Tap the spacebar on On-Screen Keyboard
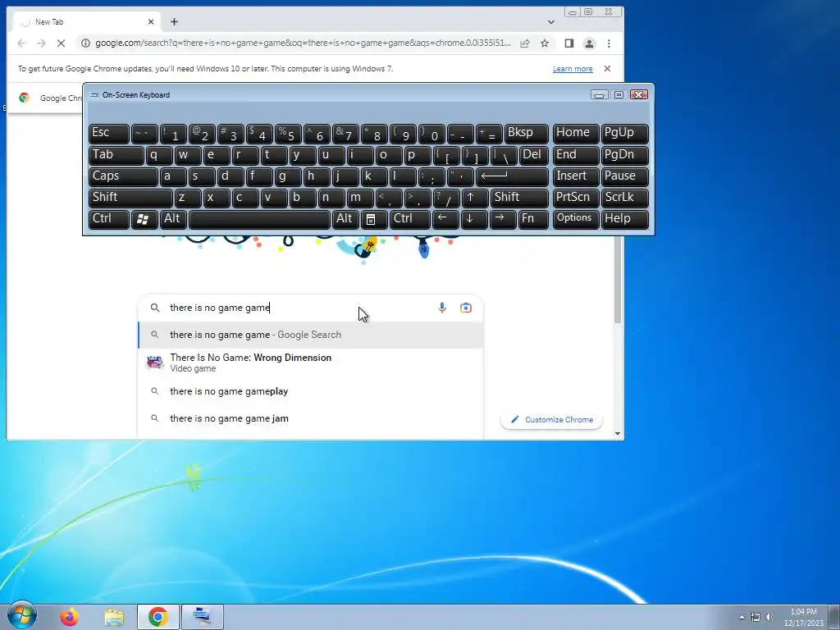The width and height of the screenshot is (840, 630). click(x=259, y=219)
